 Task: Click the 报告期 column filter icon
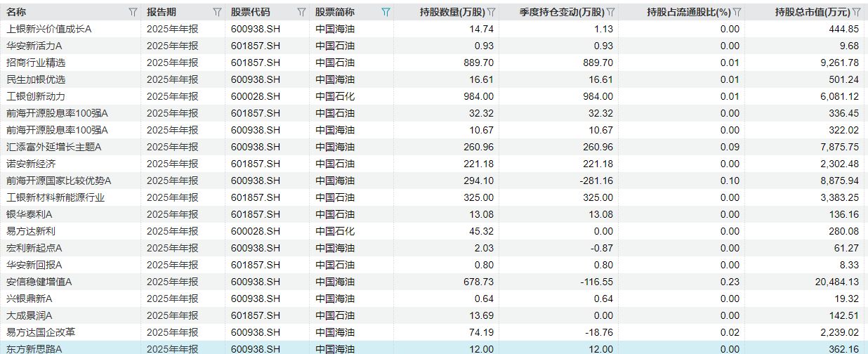(217, 12)
